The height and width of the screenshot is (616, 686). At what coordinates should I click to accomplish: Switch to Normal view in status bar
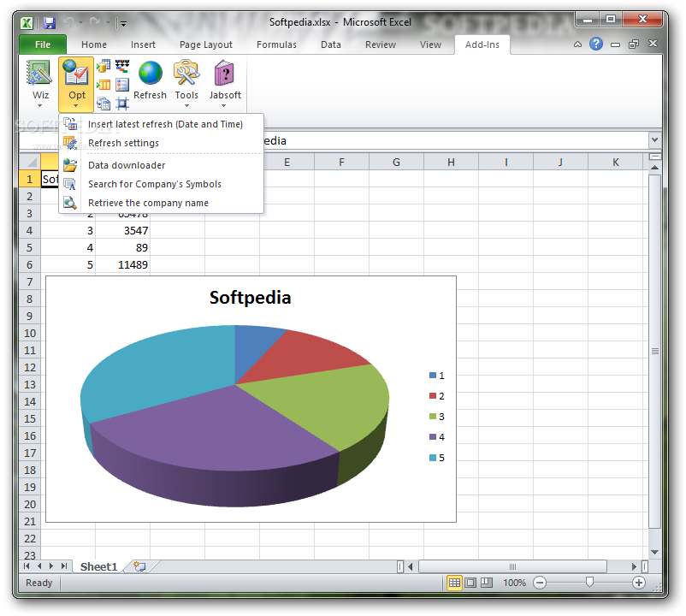point(455,583)
